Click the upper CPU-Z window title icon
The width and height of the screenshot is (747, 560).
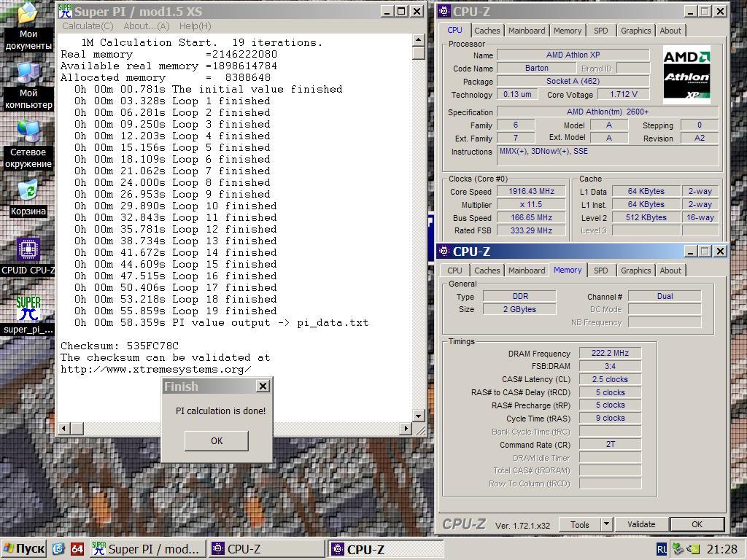click(x=444, y=11)
